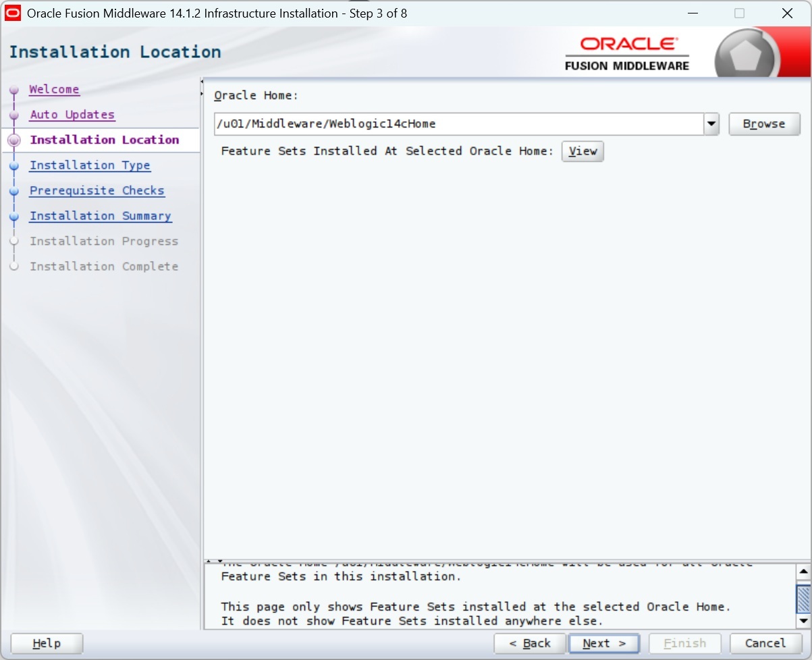Screen dimensions: 812x660
Task: Open the Prerequisite Checks step
Action: [x=97, y=190]
